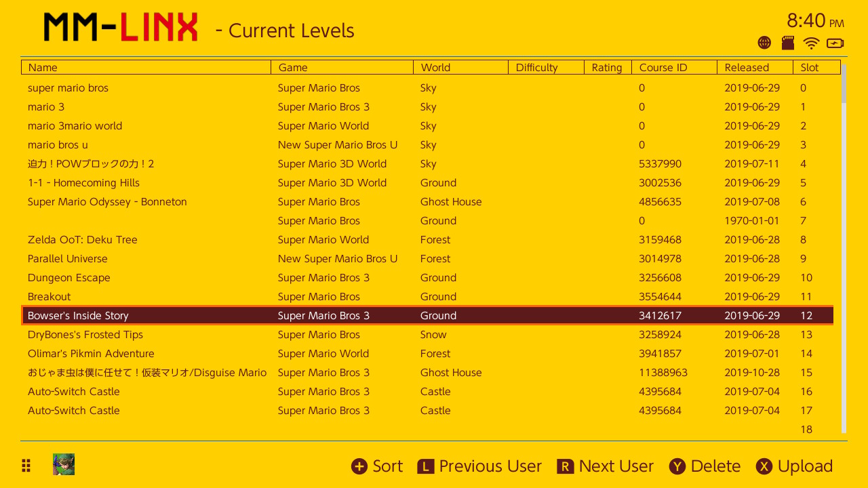Select the 'mario 3' level row
Screen dimensions: 868x488
(428, 106)
